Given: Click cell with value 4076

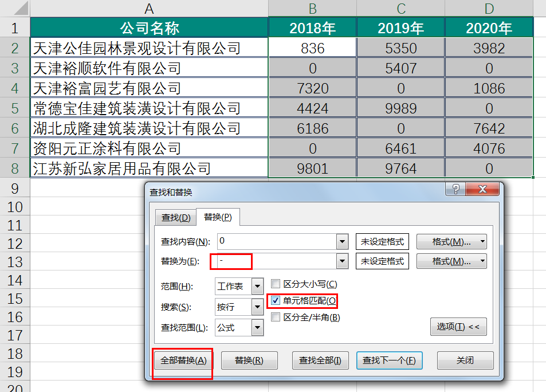Looking at the screenshot, I should [x=489, y=148].
